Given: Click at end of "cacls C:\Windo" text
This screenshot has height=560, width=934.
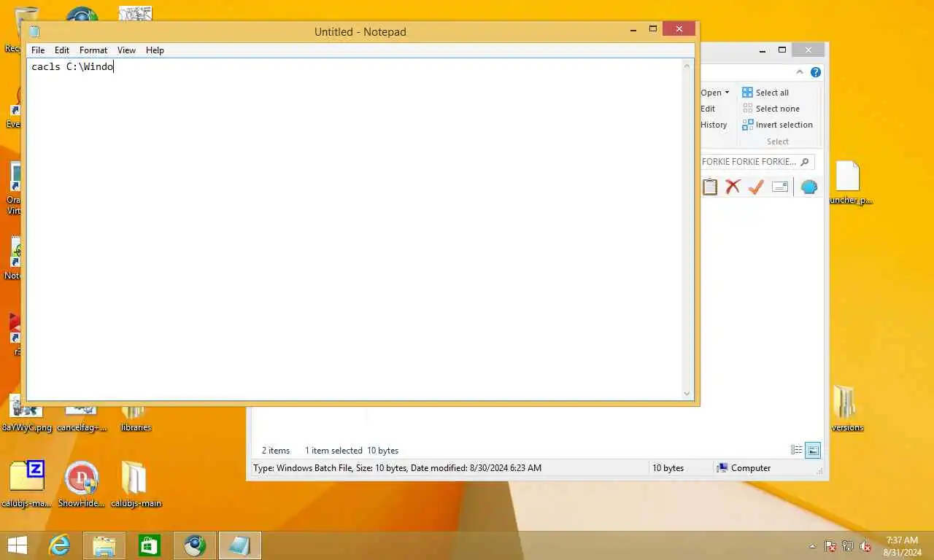Looking at the screenshot, I should point(114,67).
